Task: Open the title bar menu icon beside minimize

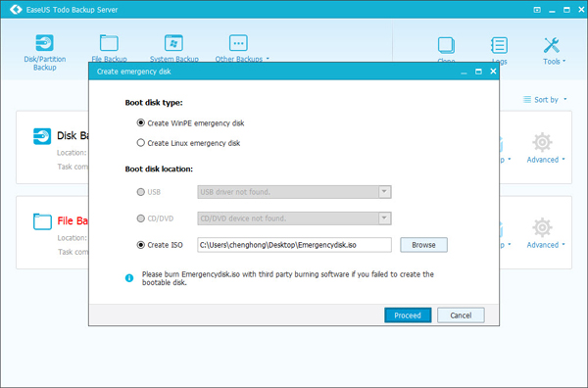Action: click(x=537, y=10)
